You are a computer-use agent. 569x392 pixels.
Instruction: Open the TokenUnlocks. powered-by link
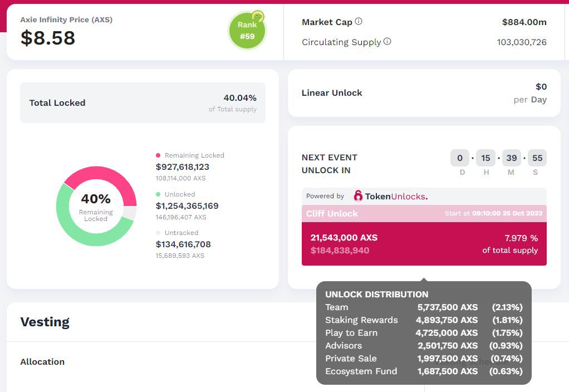tap(391, 197)
